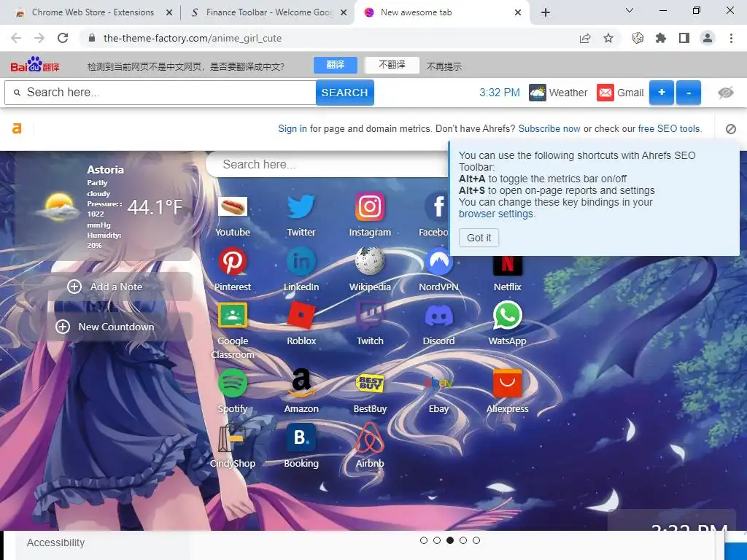Focus the toolbar Search here field
This screenshot has width=747, height=560.
(x=160, y=93)
